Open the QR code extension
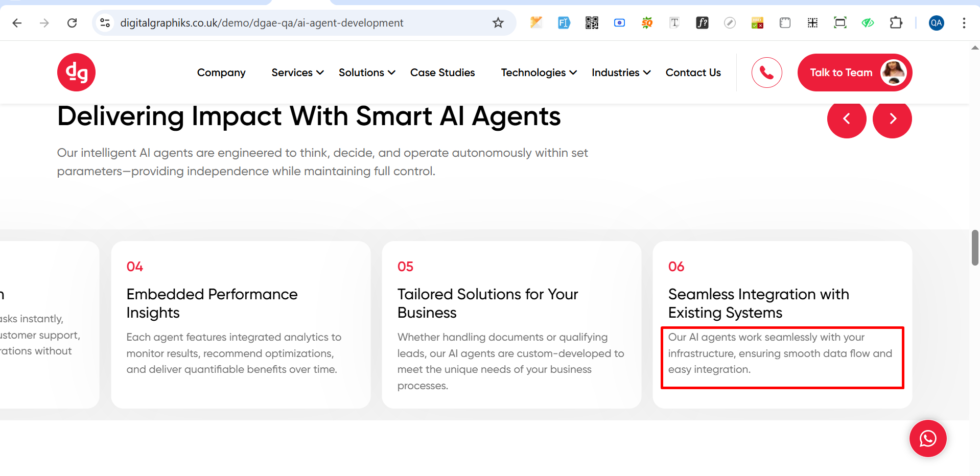 (x=592, y=23)
